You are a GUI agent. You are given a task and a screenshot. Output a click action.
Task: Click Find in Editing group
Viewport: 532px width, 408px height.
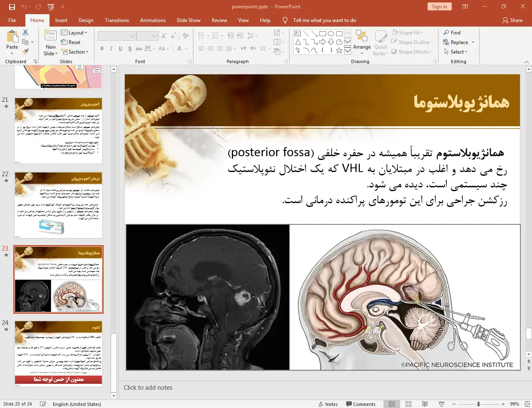(452, 33)
